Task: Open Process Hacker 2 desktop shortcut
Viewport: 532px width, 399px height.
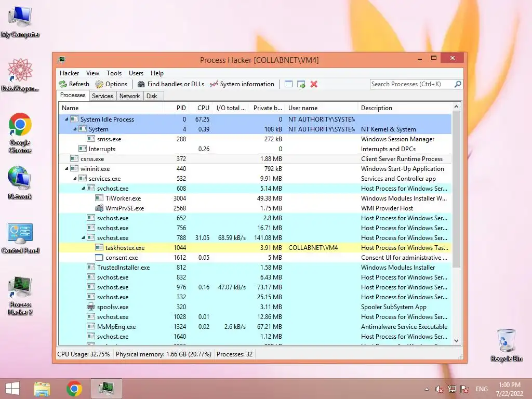Action: (20, 296)
